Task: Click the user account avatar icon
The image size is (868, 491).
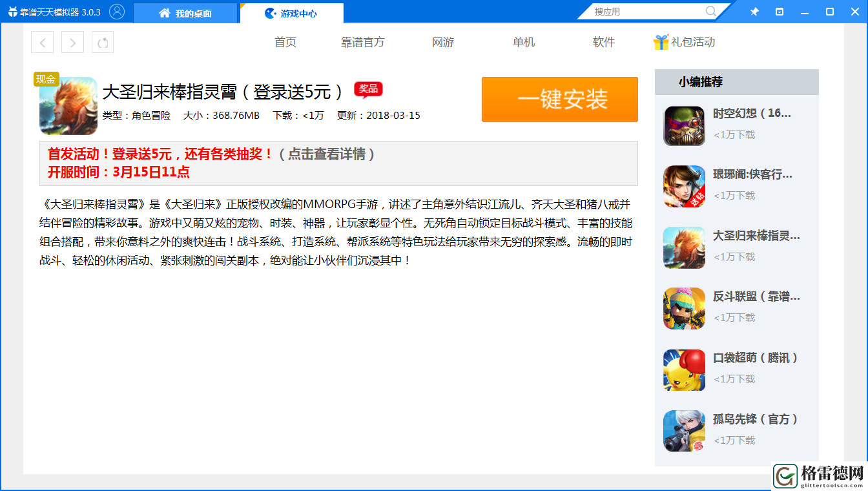Action: point(117,12)
